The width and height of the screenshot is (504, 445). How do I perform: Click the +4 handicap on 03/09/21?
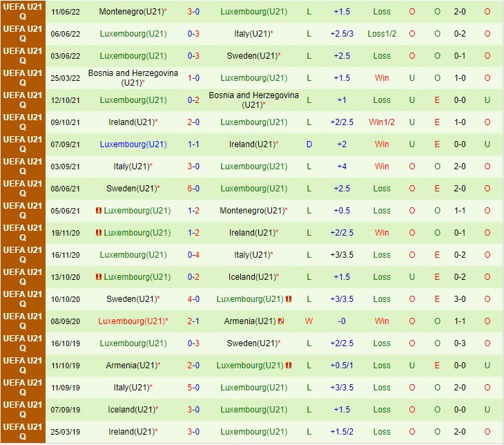pos(342,167)
